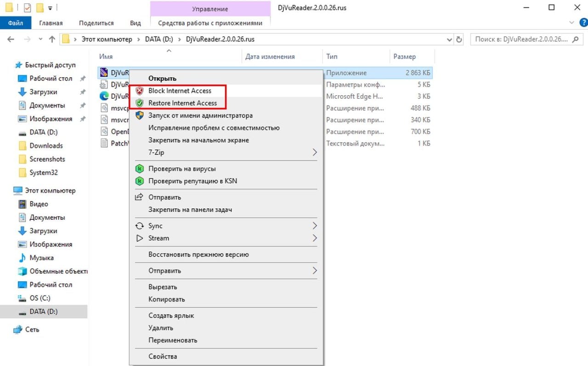Click the Sync icon in context menu
Viewport: 588px width, 366px height.
click(x=139, y=226)
